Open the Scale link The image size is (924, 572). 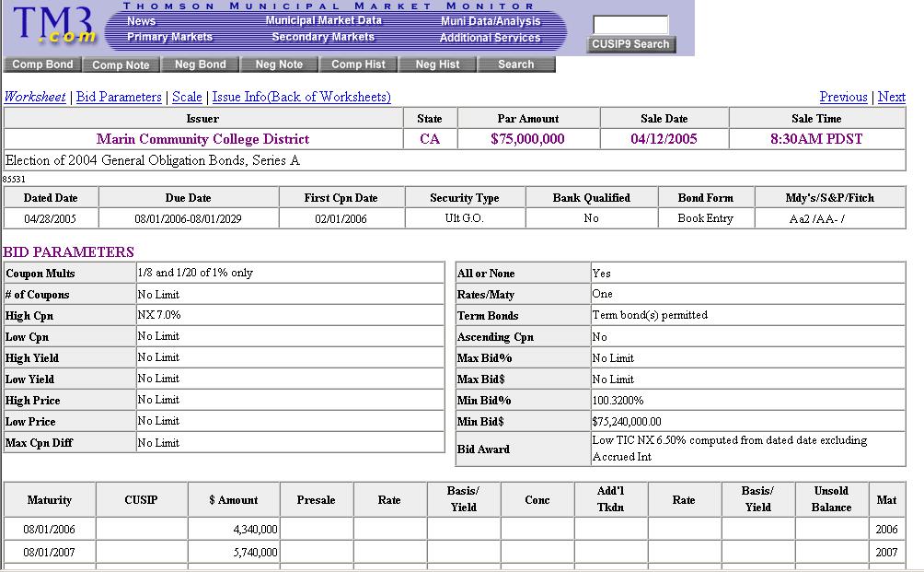(187, 97)
